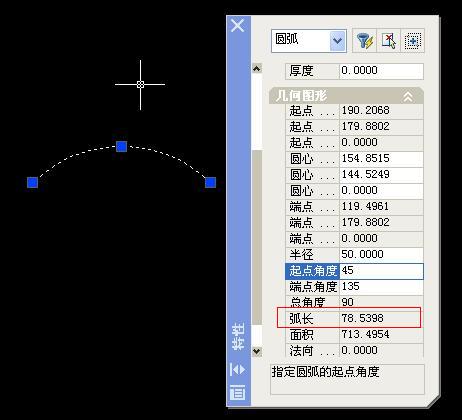Image resolution: width=462 pixels, height=420 pixels.
Task: Click the scrollbar down arrow
Action: (x=256, y=351)
